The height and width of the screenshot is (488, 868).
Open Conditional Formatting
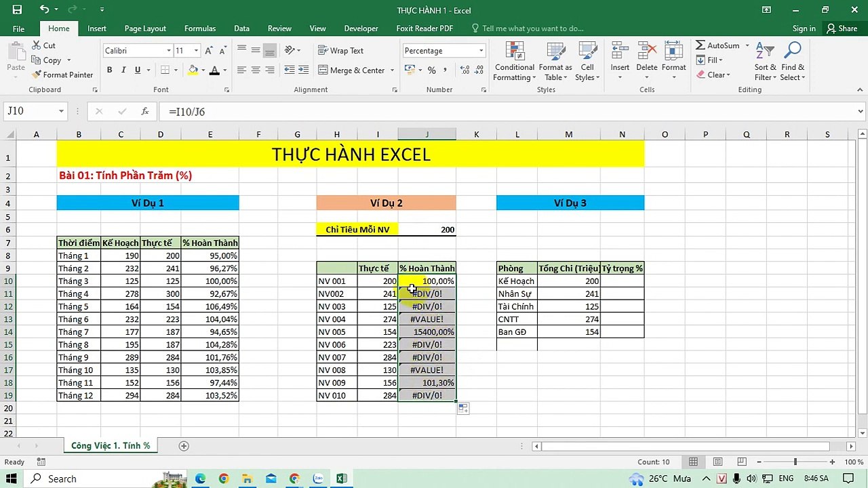coord(514,62)
